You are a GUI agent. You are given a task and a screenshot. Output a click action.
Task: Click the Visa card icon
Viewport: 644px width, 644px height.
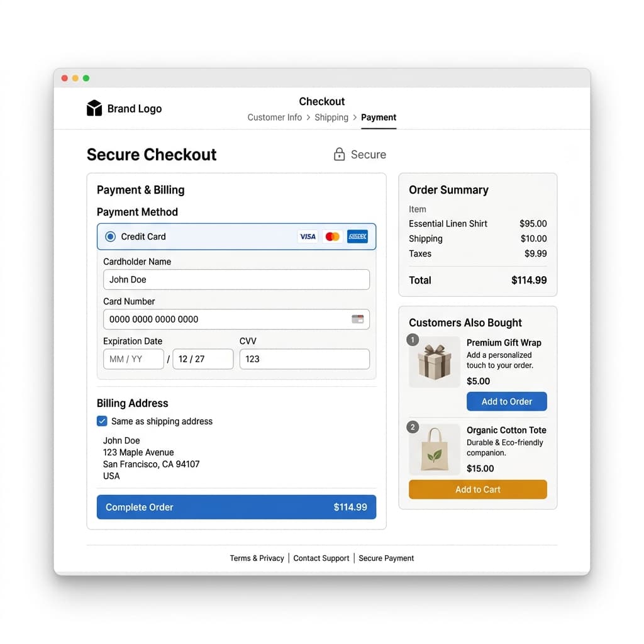308,236
